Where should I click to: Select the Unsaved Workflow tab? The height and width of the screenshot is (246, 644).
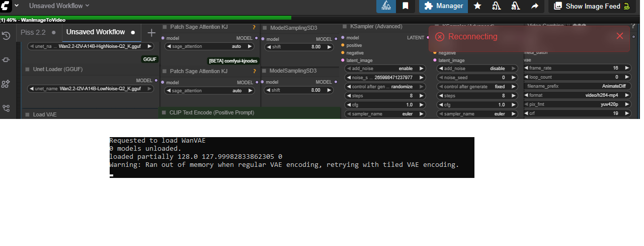(x=101, y=32)
